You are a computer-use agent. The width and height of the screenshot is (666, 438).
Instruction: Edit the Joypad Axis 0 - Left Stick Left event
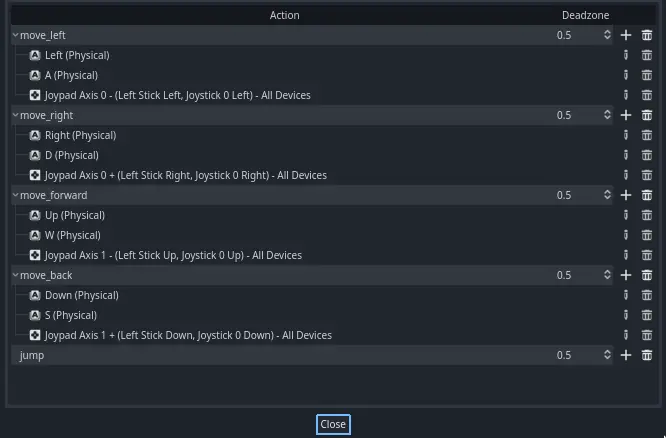click(626, 95)
